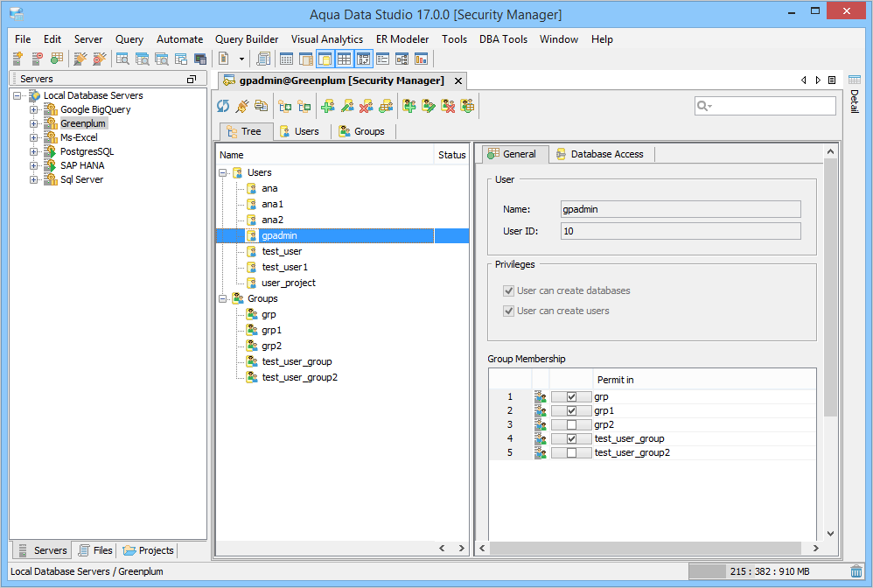
Task: Click the Refresh icon in Security Manager toolbar
Action: click(223, 106)
